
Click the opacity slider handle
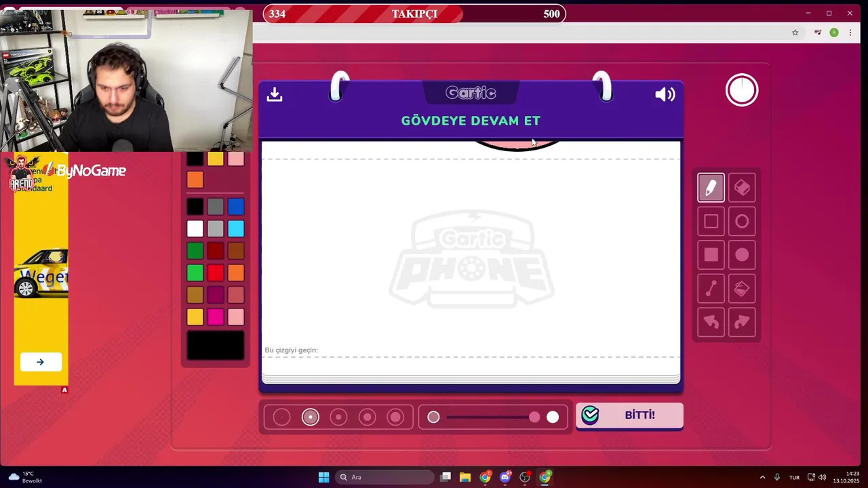click(x=534, y=418)
